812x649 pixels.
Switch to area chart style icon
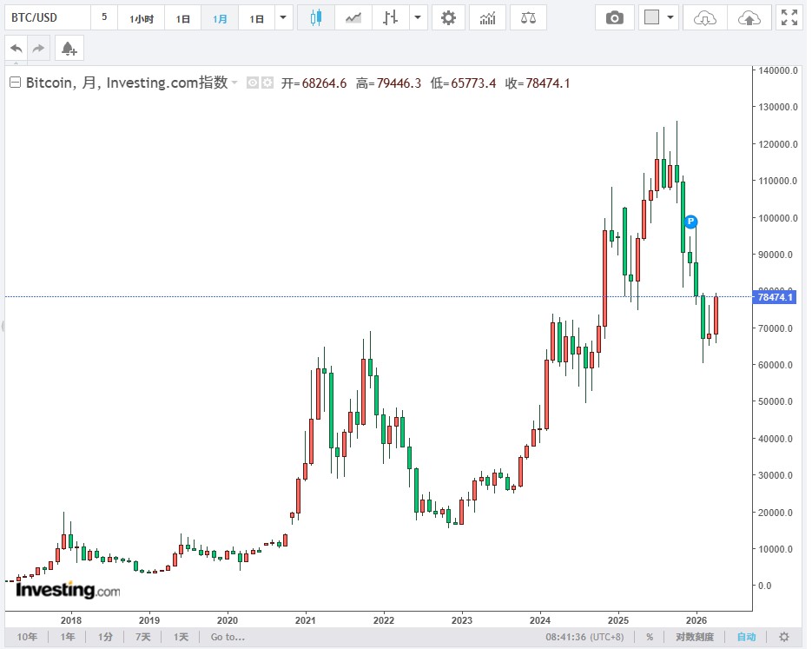(353, 18)
